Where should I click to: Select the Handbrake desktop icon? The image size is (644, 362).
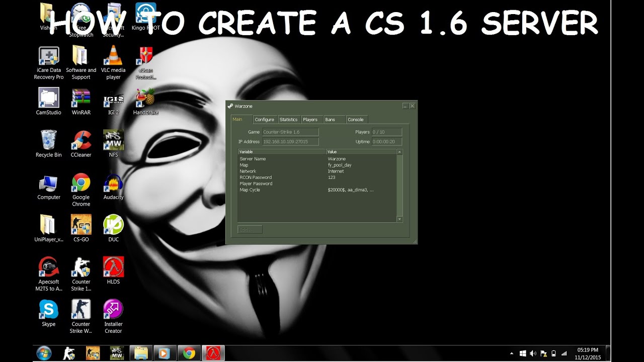[x=145, y=102]
